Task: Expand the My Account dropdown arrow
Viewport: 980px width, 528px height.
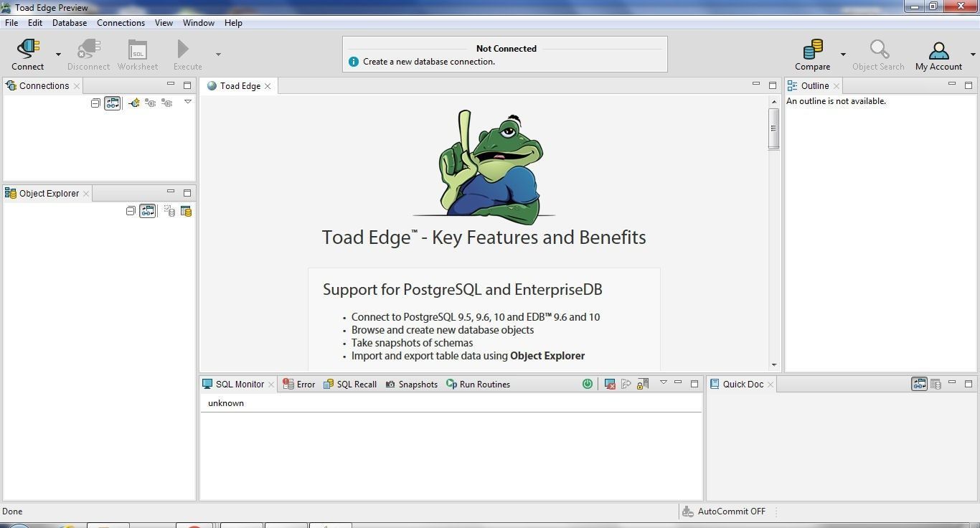Action: 973,55
